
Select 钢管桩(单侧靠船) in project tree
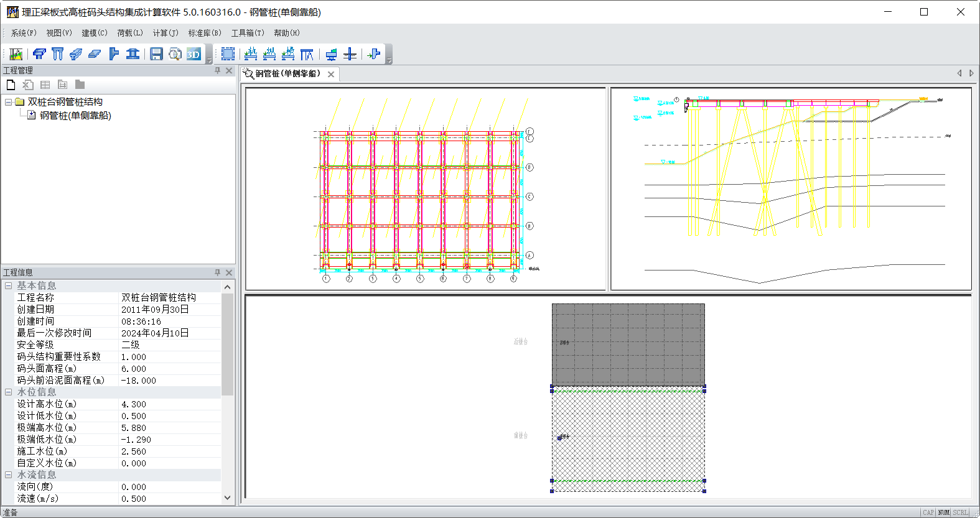point(75,116)
